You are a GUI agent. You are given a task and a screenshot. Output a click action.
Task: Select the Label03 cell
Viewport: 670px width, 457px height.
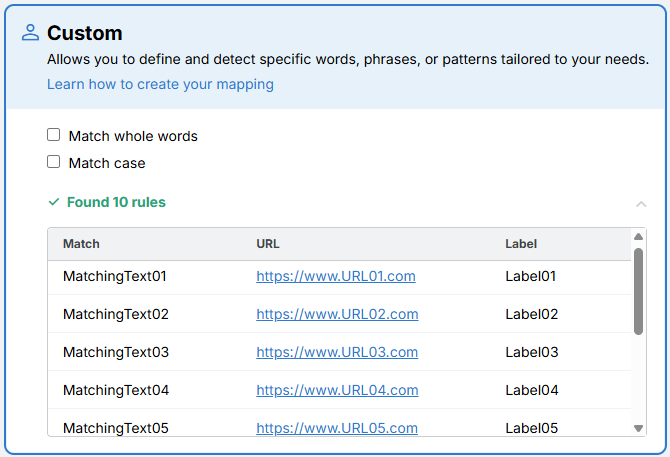532,352
